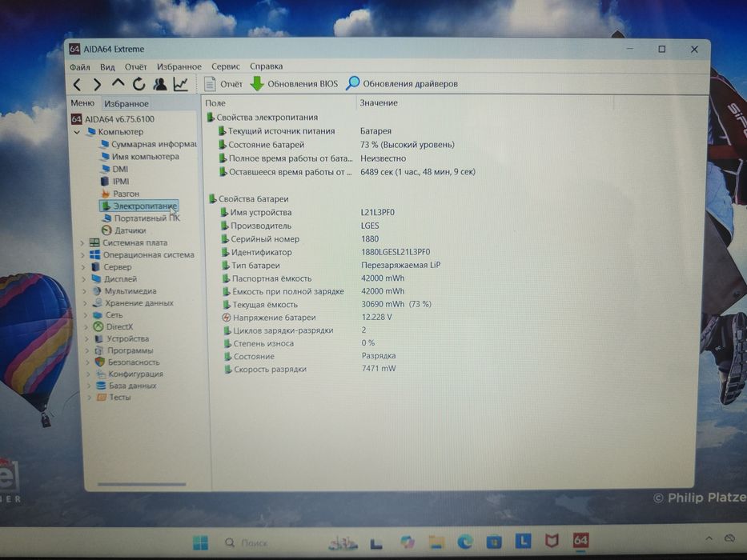Expand the Хранение данных node
Image resolution: width=747 pixels, height=560 pixels.
coord(86,303)
